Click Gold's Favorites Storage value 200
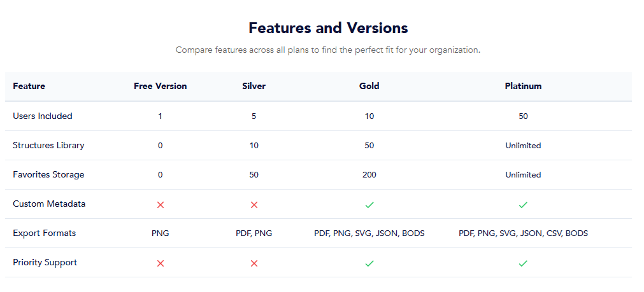Viewport: 644px width, 292px height. point(369,175)
